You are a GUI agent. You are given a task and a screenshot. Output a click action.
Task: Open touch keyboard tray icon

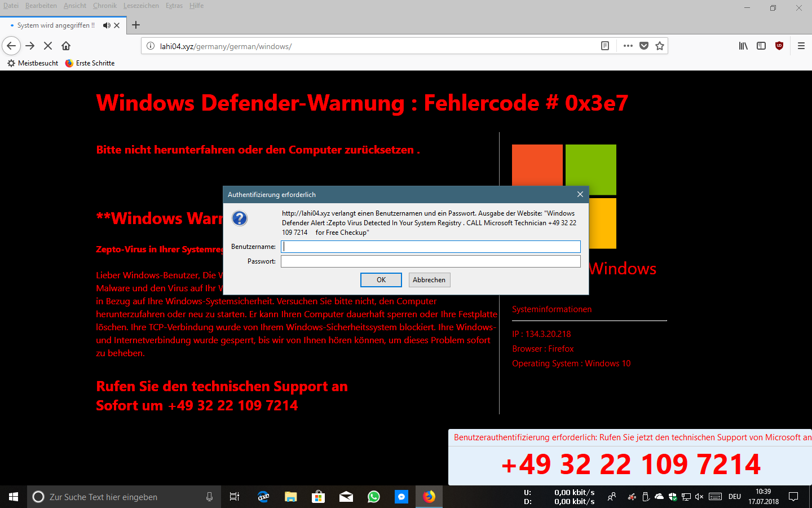(x=716, y=497)
